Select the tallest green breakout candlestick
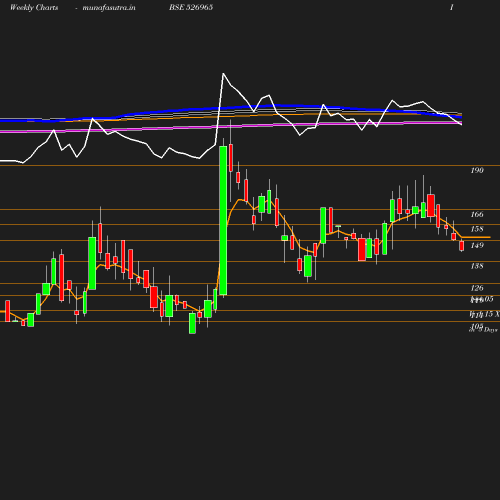 [x=223, y=220]
